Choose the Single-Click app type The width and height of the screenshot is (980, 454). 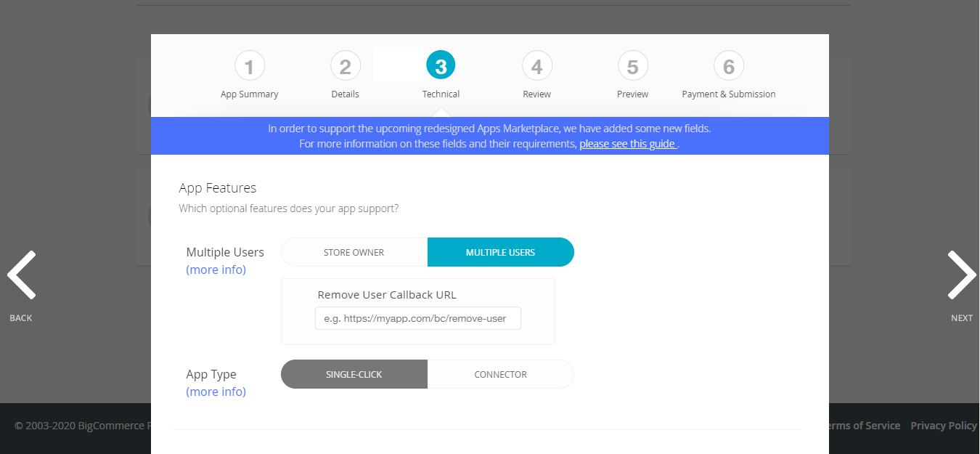354,375
